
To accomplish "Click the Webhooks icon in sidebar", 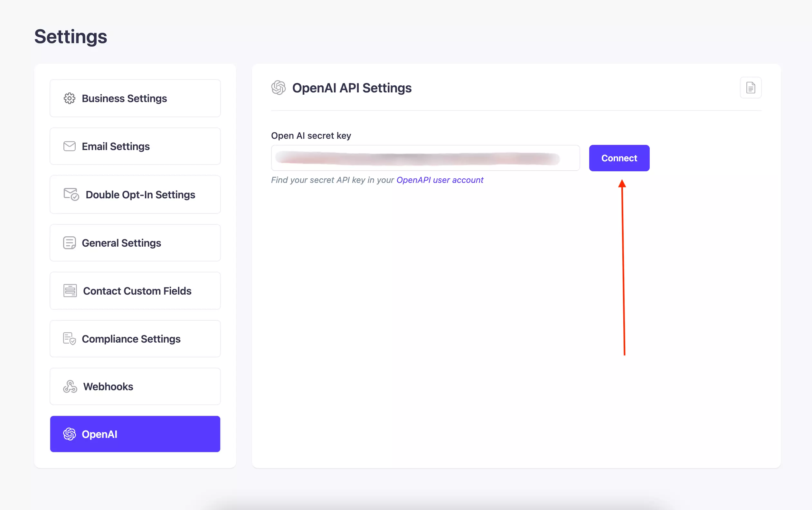I will tap(70, 386).
